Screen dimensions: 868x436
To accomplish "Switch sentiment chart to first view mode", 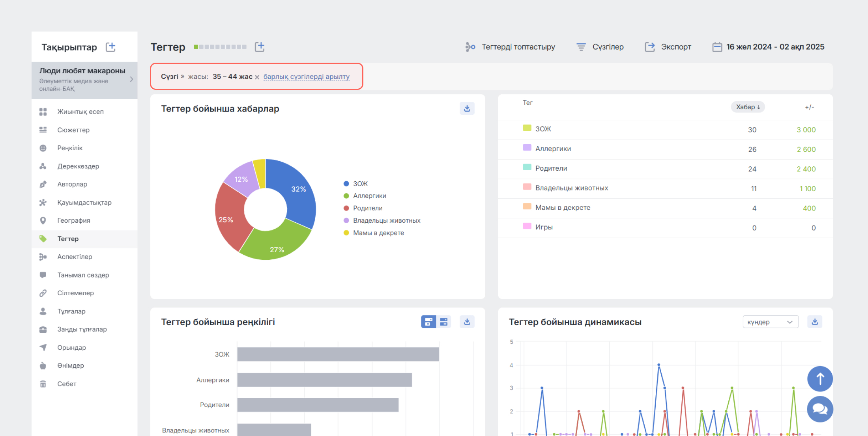I will 428,322.
